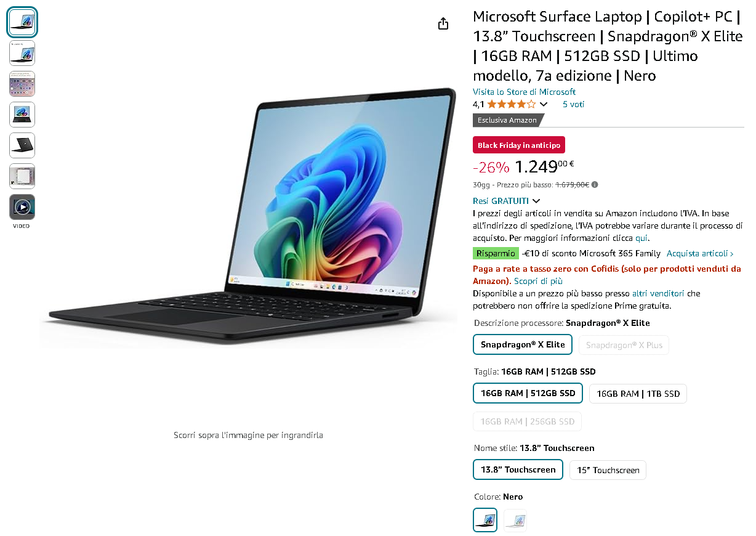The height and width of the screenshot is (536, 756).
Task: Select the second product thumbnail image
Action: (22, 53)
